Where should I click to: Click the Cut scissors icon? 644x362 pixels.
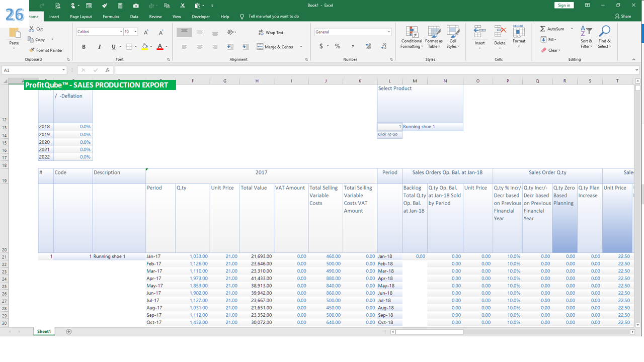pyautogui.click(x=32, y=29)
